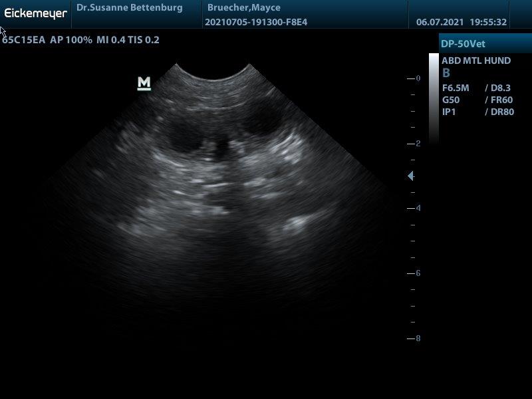
Task: Click the M orientation marker icon
Action: click(x=144, y=83)
